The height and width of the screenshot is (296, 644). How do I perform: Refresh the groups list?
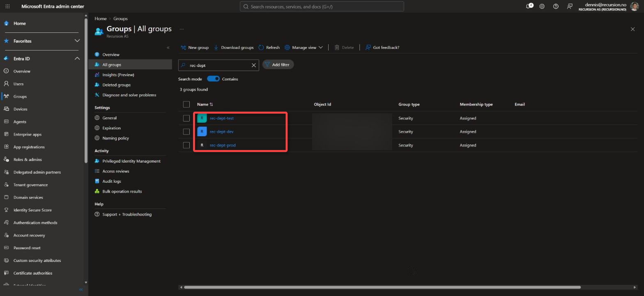click(x=269, y=47)
